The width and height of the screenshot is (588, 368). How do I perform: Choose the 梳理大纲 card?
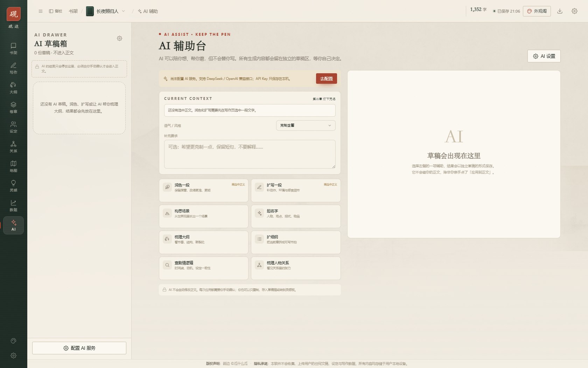coord(203,242)
